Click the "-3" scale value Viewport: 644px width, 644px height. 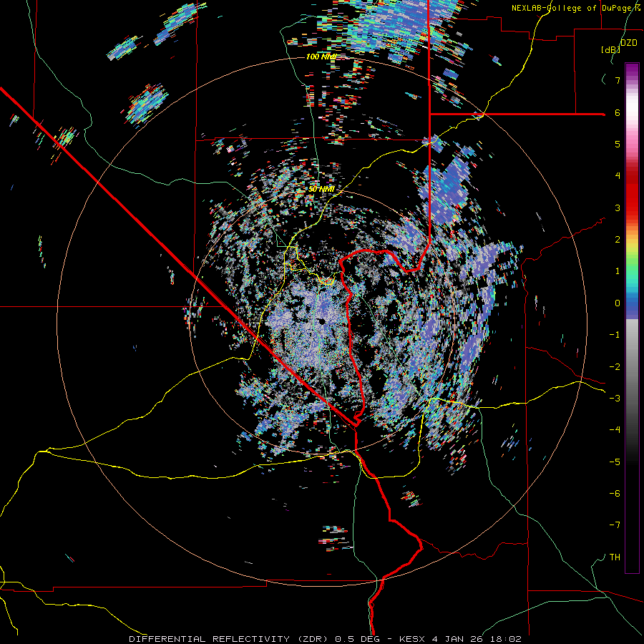pos(615,399)
